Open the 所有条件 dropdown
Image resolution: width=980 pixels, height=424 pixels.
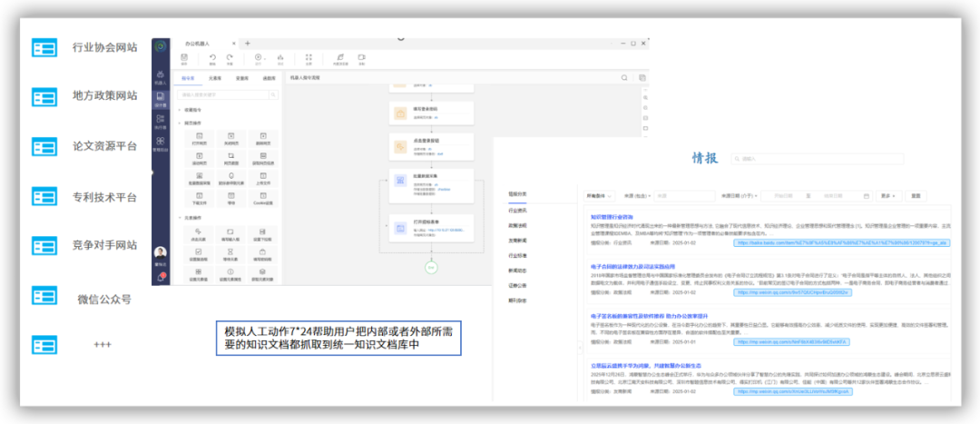[x=600, y=196]
